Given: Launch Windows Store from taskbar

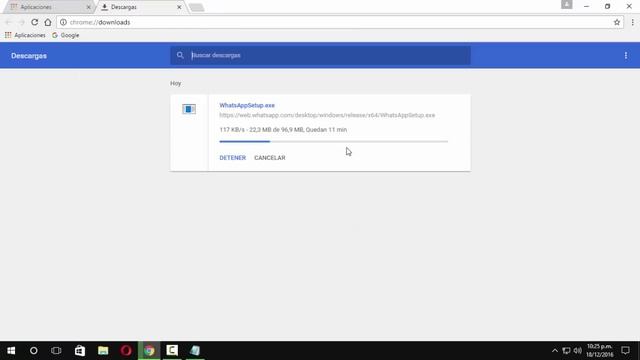Looking at the screenshot, I should [x=80, y=351].
